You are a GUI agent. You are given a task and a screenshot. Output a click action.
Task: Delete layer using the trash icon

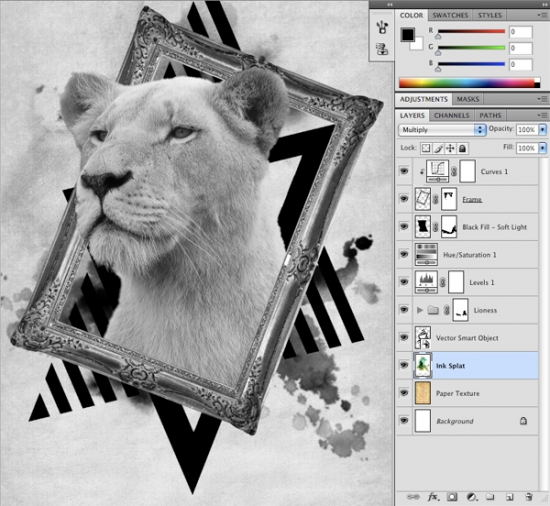529,497
